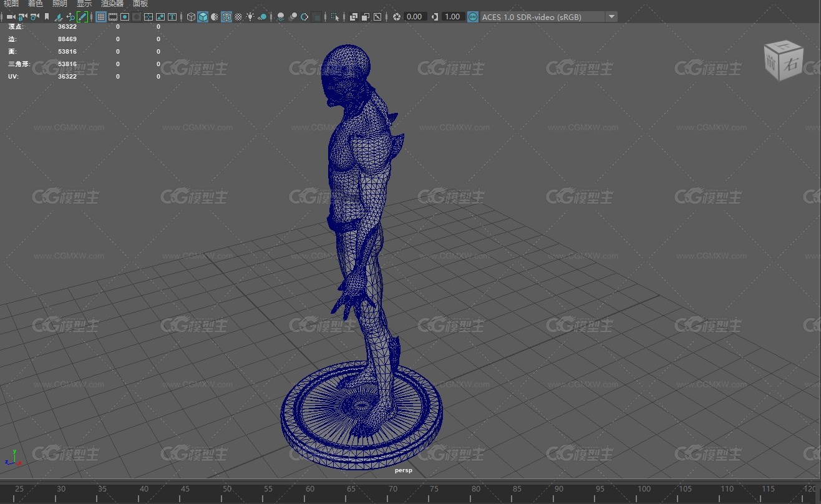Jump to frame 100 on the timeline

(644, 489)
